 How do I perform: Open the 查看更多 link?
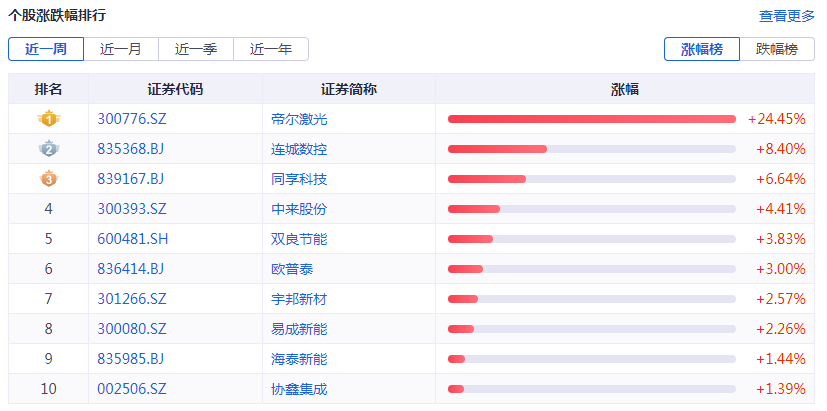tap(787, 16)
